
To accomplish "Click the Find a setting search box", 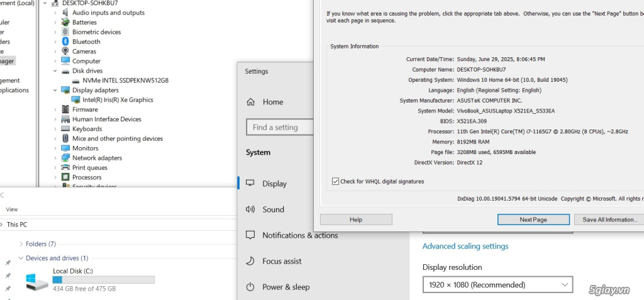I will coord(280,128).
